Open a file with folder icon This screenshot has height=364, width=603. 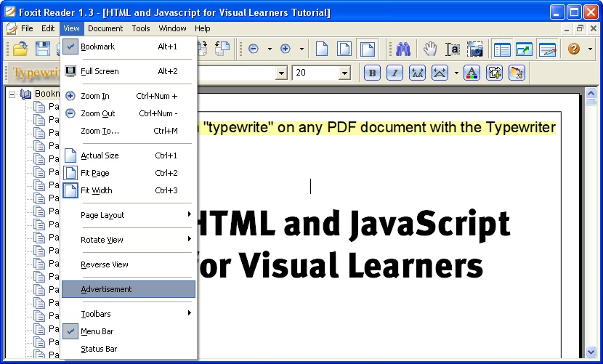20,49
